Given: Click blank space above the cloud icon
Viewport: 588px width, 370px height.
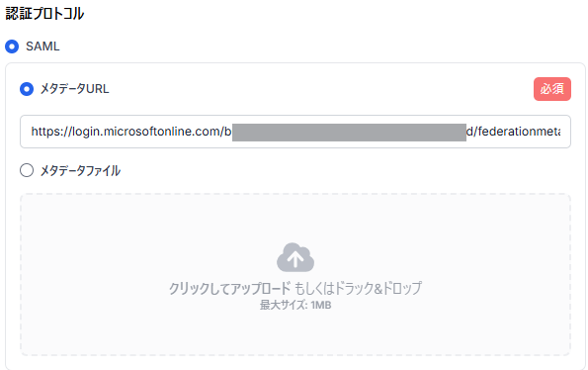Looking at the screenshot, I should pyautogui.click(x=295, y=218).
